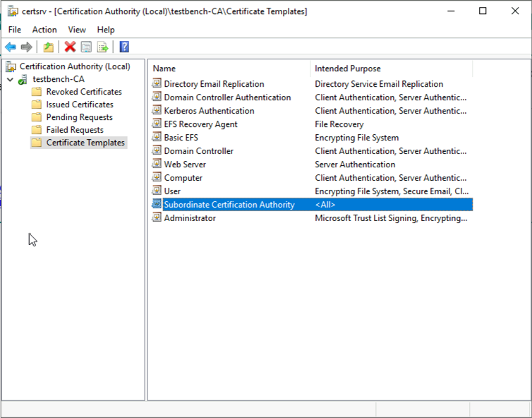This screenshot has height=418, width=532.
Task: Click the Web Server template icon
Action: tap(157, 164)
